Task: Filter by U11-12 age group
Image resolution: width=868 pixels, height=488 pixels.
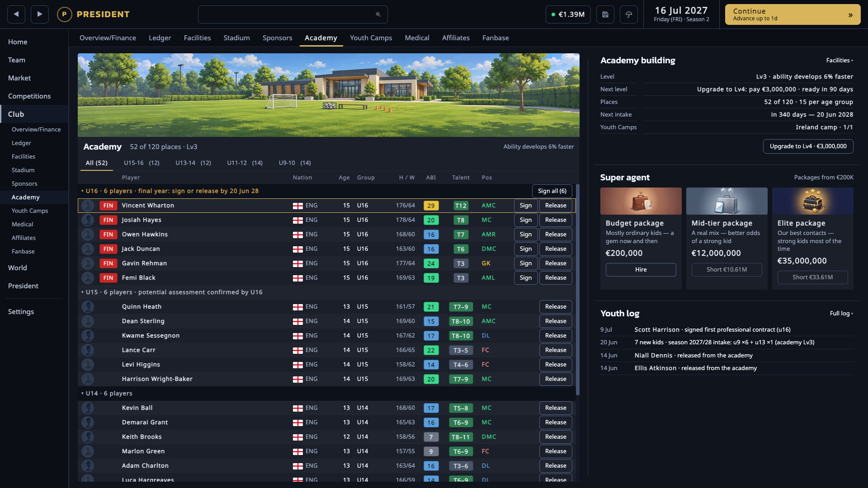Action: click(x=245, y=163)
